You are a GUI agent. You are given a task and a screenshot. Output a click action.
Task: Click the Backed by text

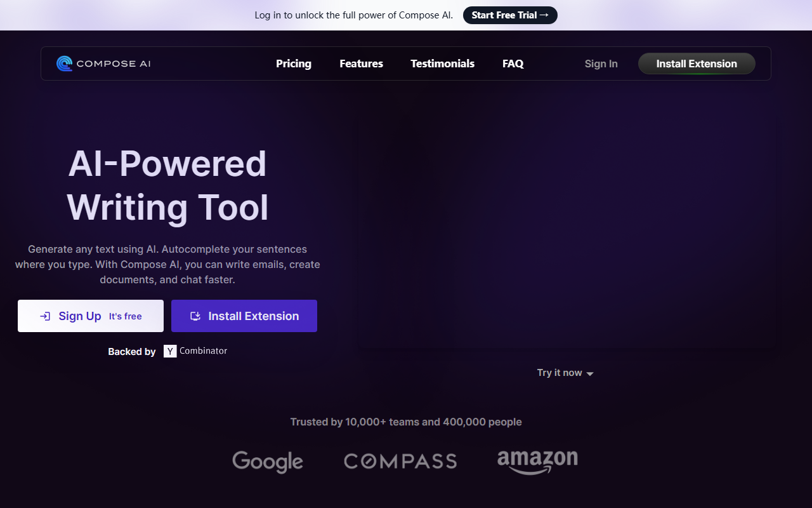[131, 352]
